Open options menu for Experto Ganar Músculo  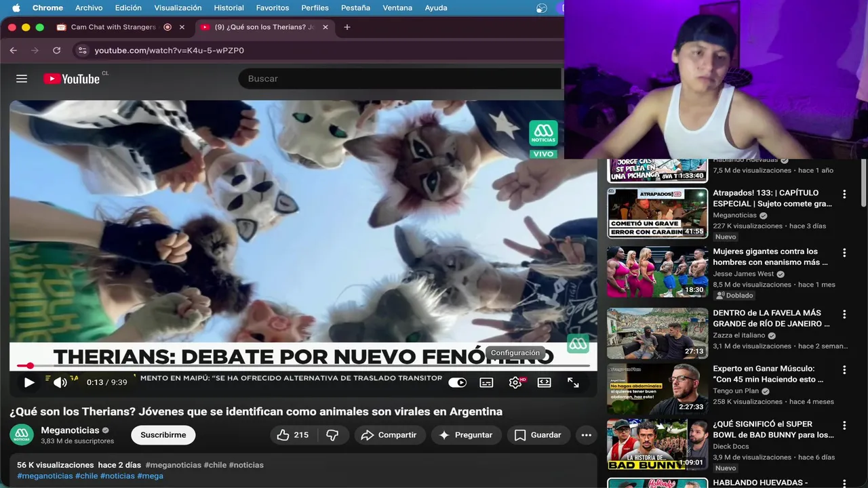pos(844,370)
